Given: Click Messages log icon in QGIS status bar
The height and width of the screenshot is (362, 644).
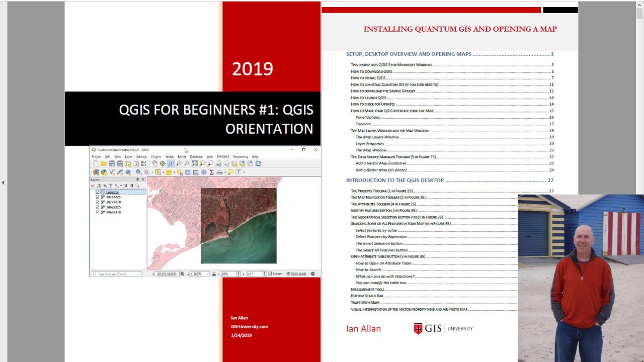Looking at the screenshot, I should [312, 274].
